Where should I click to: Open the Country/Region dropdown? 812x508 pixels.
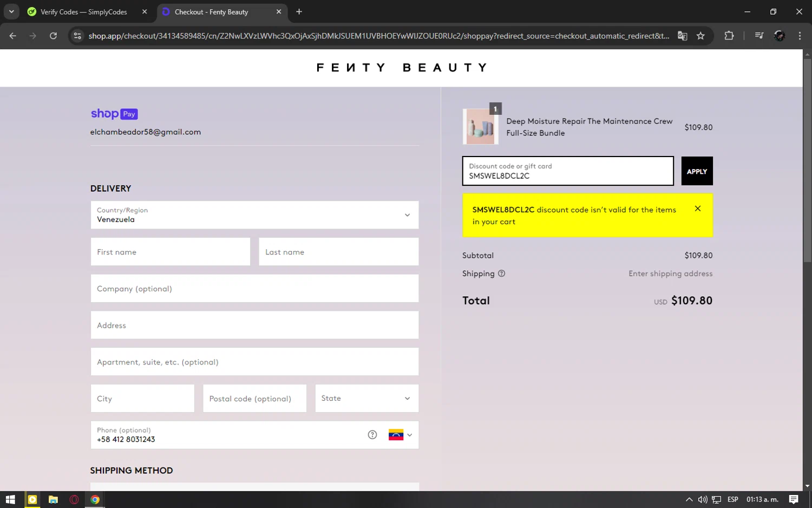254,215
